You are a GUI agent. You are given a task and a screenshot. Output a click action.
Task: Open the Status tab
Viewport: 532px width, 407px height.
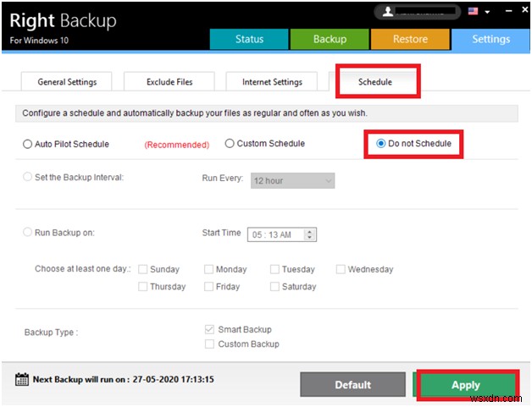(249, 39)
